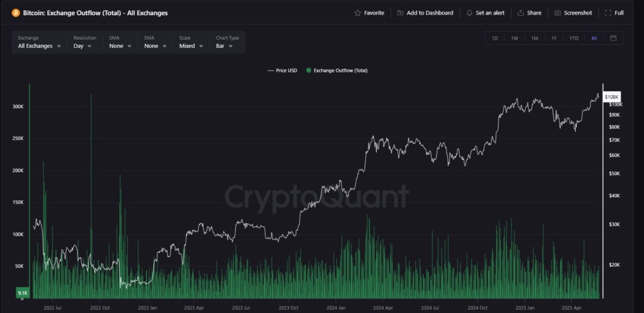Click the Screenshot label
This screenshot has height=313, width=644.
[578, 13]
